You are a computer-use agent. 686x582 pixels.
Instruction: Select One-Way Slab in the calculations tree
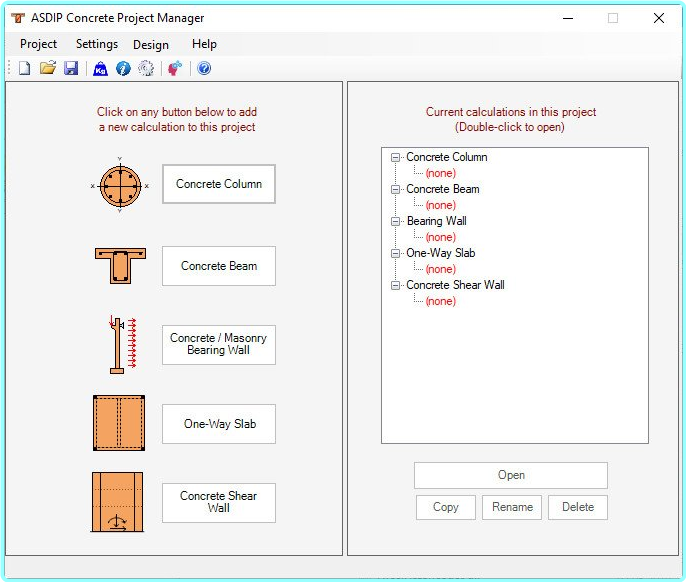pyautogui.click(x=441, y=253)
